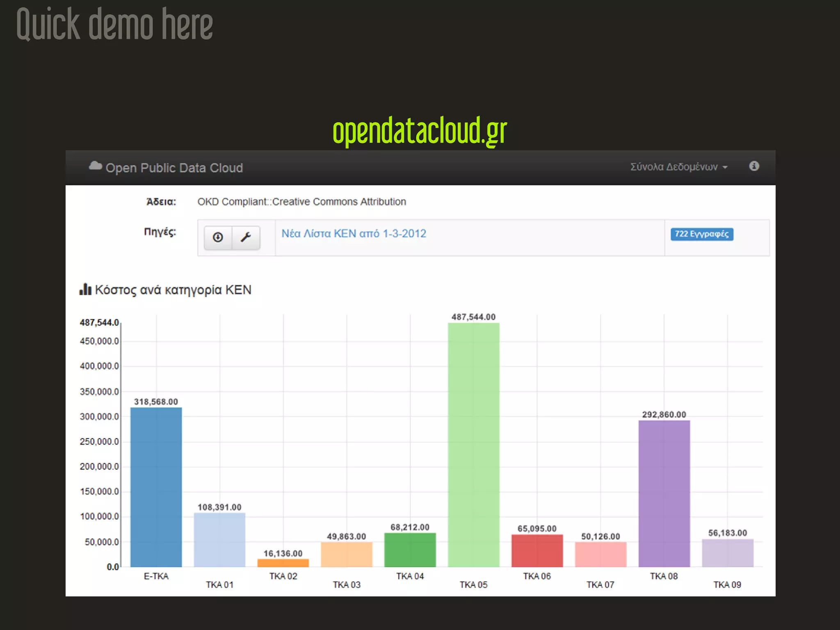Image resolution: width=840 pixels, height=630 pixels.
Task: Click the cloud logo icon in navbar
Action: tap(95, 166)
